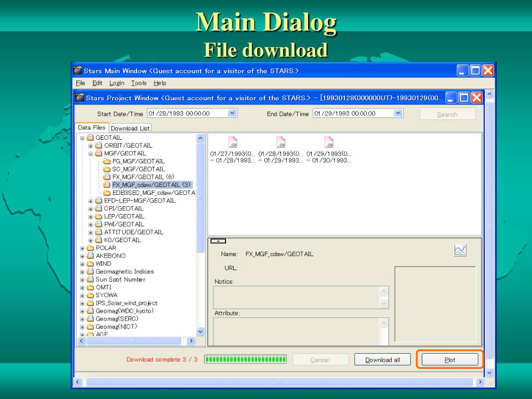
Task: Click the tree vertical scrollbar down arrow
Action: coord(201,332)
